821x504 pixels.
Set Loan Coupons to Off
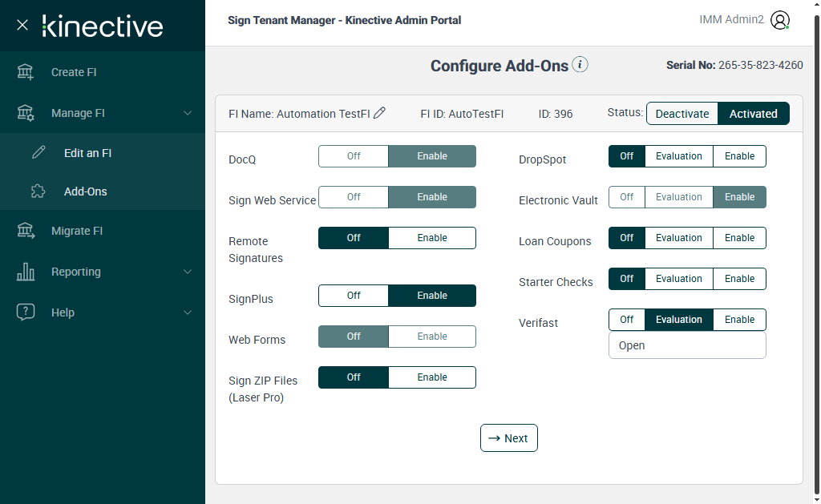pos(627,238)
